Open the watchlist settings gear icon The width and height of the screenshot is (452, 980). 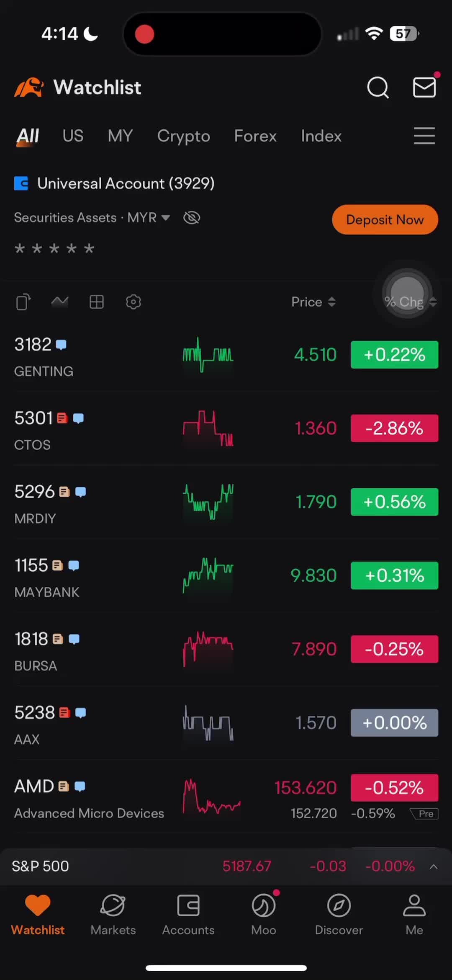[134, 302]
